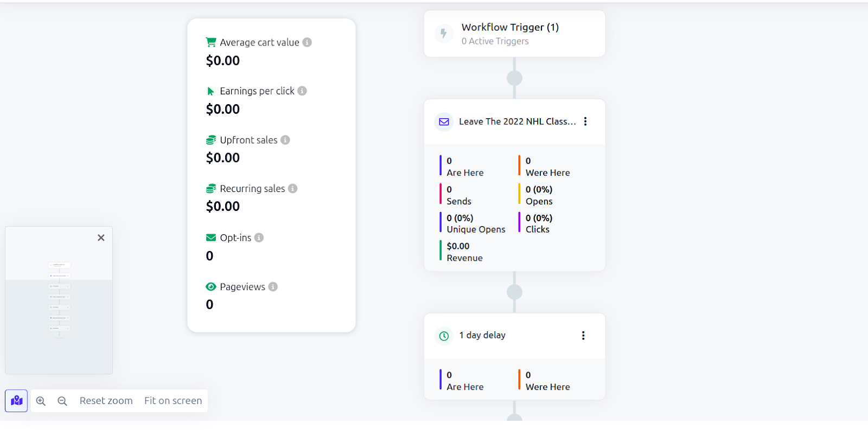Click the Recurring sales label
Image resolution: width=868 pixels, height=430 pixels.
click(x=252, y=189)
